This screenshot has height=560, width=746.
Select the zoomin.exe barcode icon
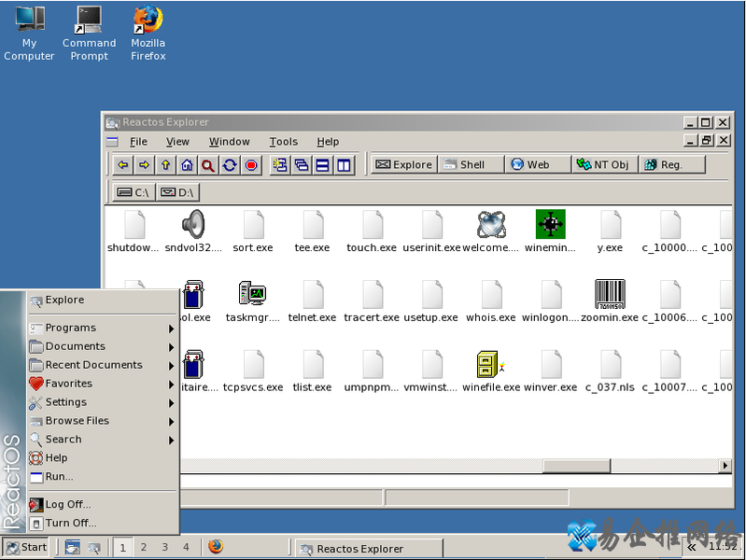(610, 294)
